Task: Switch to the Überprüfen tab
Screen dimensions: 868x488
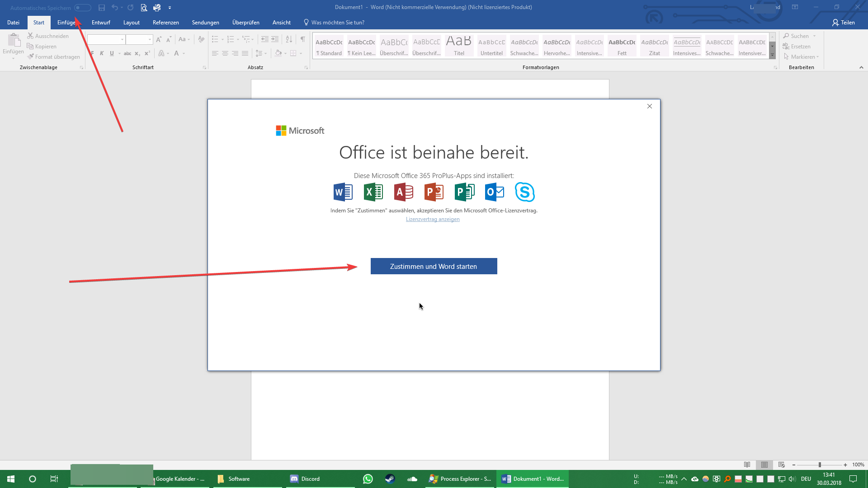Action: [246, 22]
